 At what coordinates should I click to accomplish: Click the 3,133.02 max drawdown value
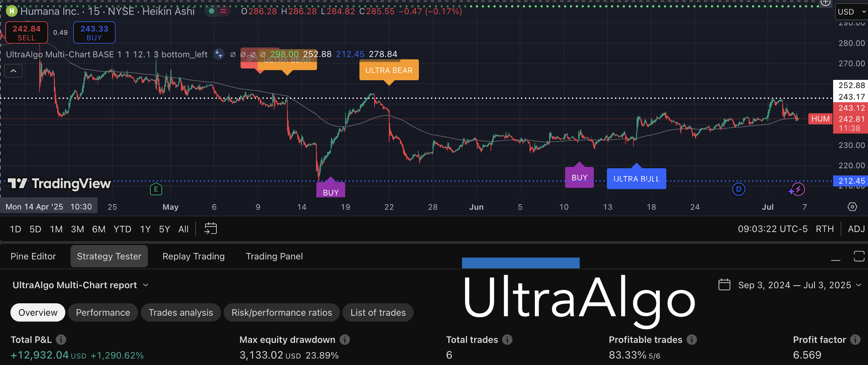[261, 355]
